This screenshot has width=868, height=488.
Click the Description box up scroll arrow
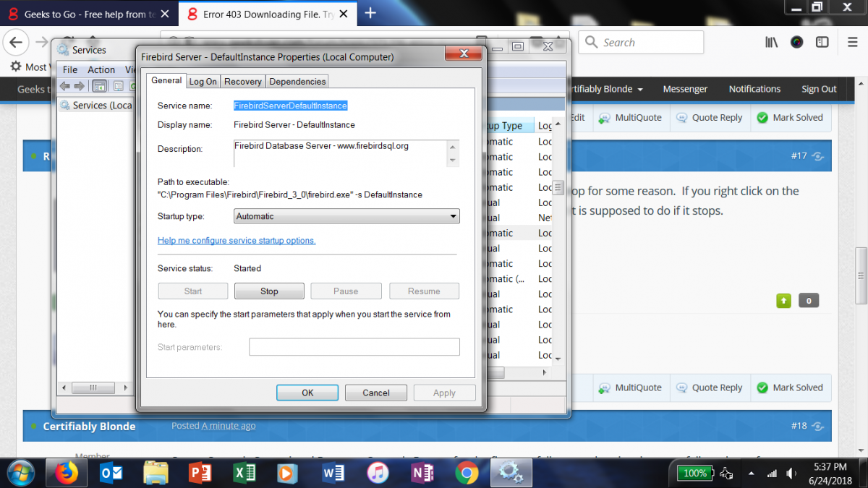point(454,146)
